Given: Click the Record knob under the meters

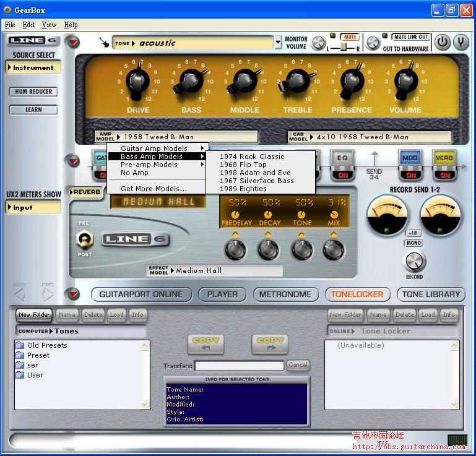Looking at the screenshot, I should point(414,260).
